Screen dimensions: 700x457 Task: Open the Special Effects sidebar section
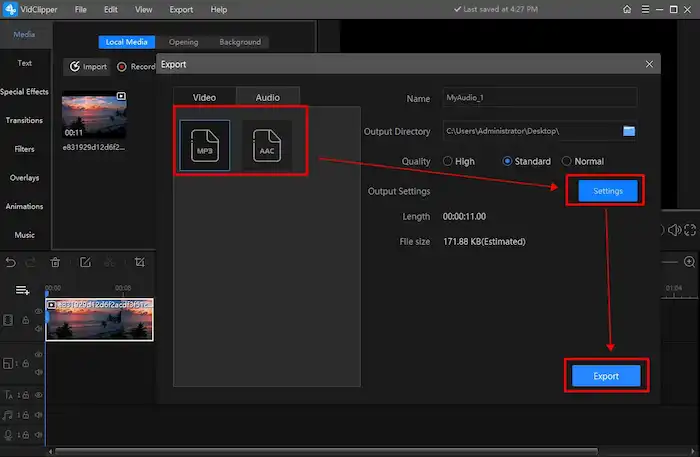point(25,92)
